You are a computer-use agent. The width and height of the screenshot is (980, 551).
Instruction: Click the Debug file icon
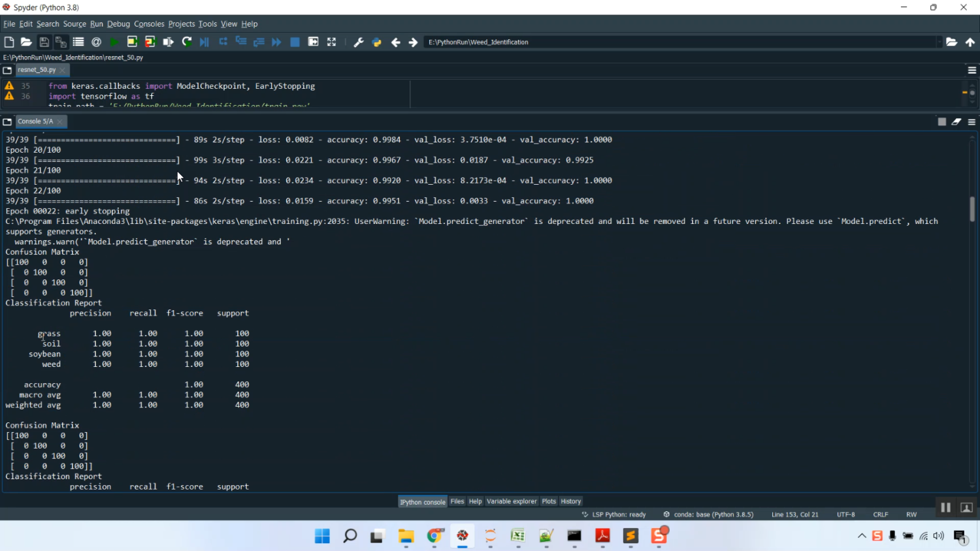point(204,42)
